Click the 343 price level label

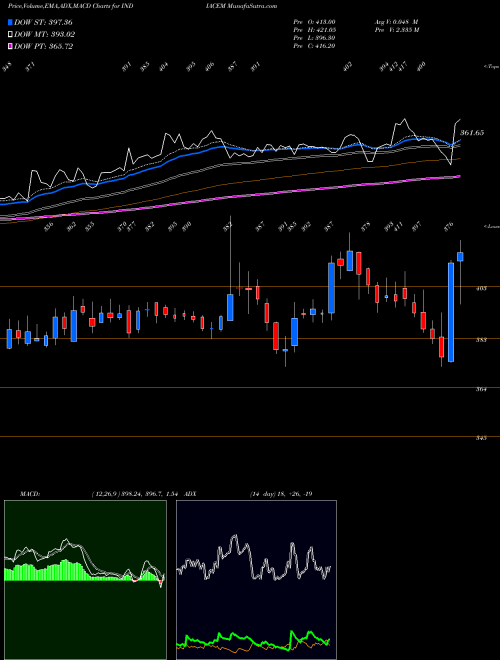tap(481, 438)
